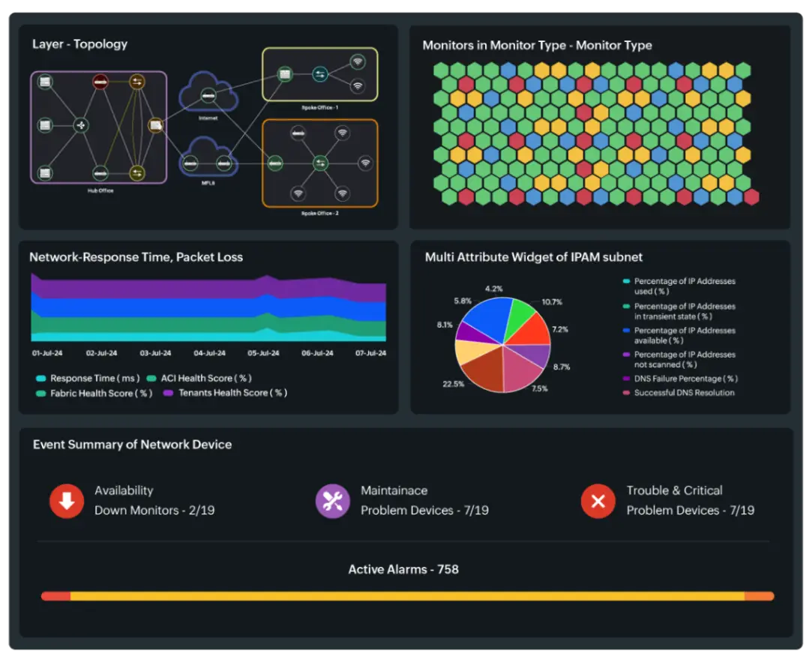This screenshot has height=662, width=812.
Task: Click the purple Maintenance wrench icon
Action: (332, 501)
